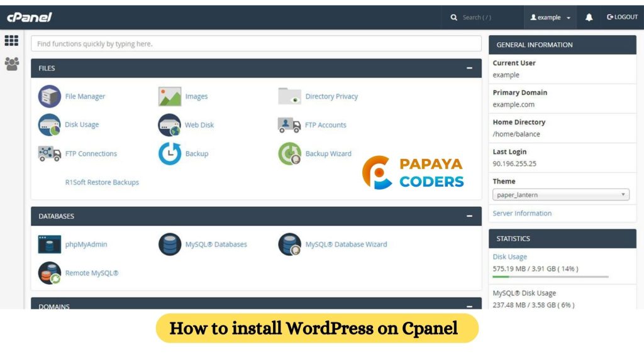The height and width of the screenshot is (362, 644).
Task: Open the example user dropdown
Action: click(550, 17)
